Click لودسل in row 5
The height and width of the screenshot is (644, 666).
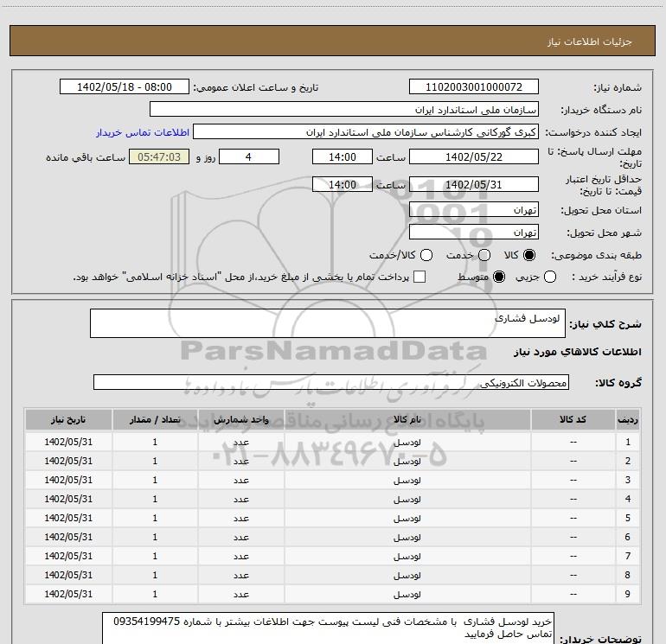[x=407, y=519]
